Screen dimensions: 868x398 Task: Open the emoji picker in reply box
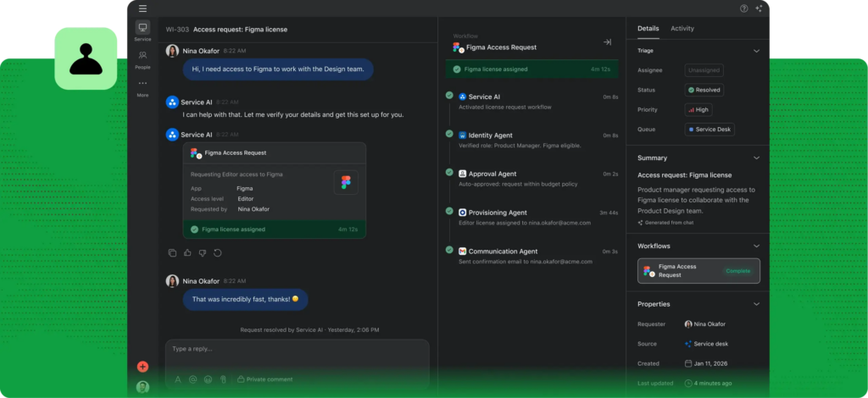click(209, 379)
